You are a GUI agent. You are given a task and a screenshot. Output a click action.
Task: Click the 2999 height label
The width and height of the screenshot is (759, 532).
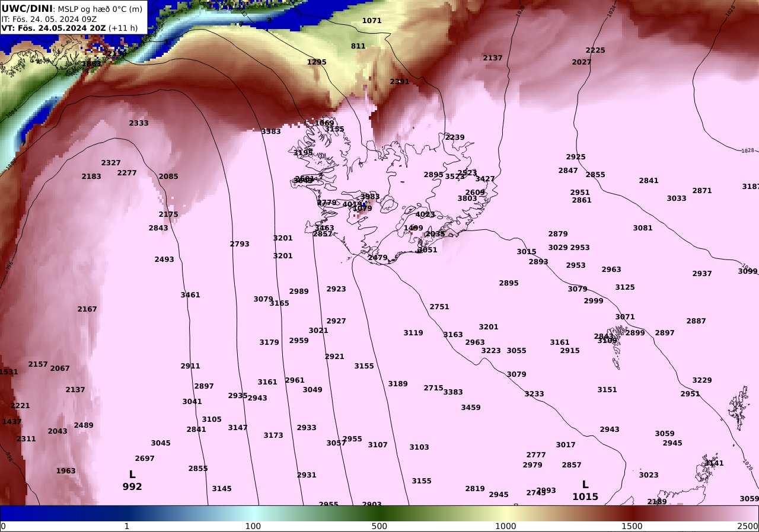click(x=594, y=301)
